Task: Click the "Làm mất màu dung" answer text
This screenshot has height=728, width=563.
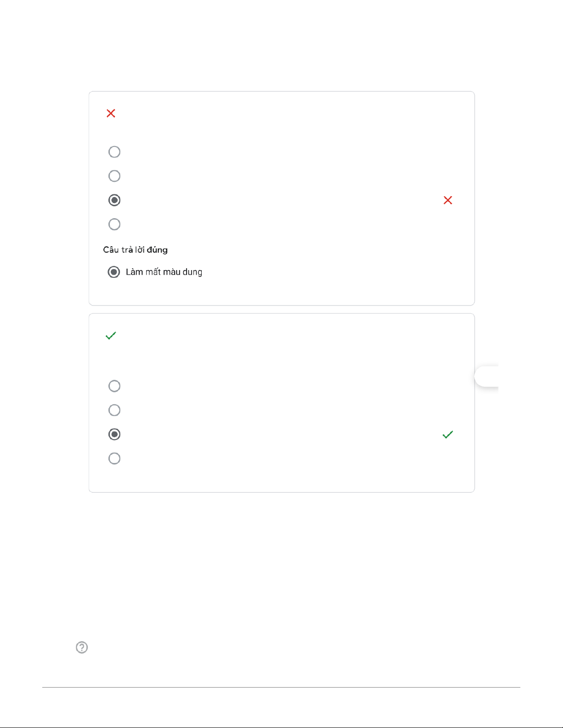Action: click(164, 272)
